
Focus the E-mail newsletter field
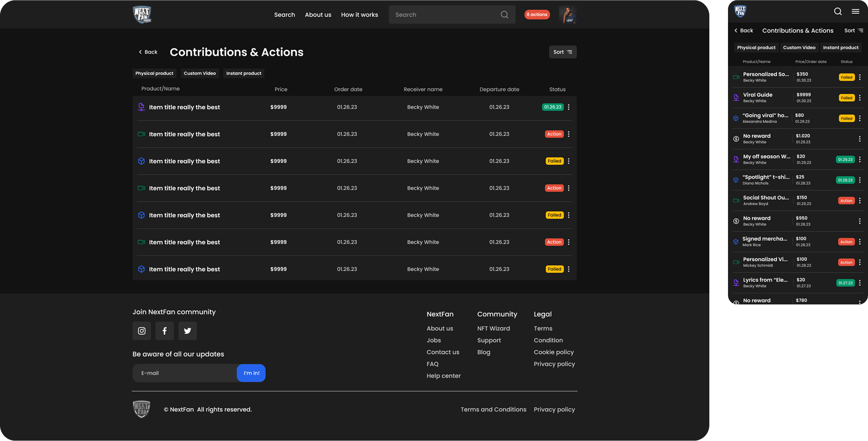(185, 373)
